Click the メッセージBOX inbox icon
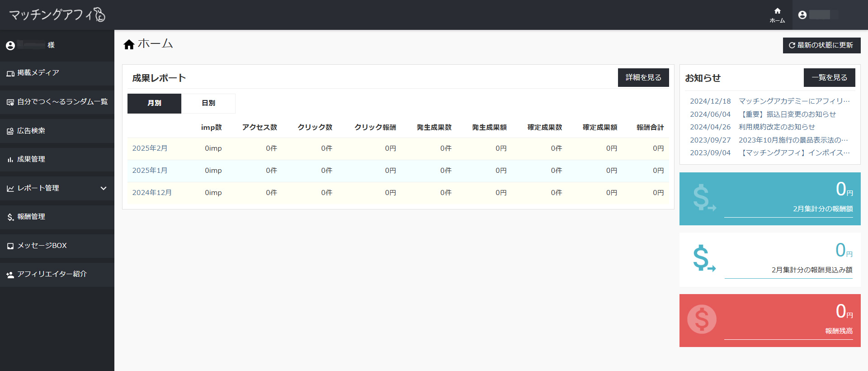 (x=10, y=246)
